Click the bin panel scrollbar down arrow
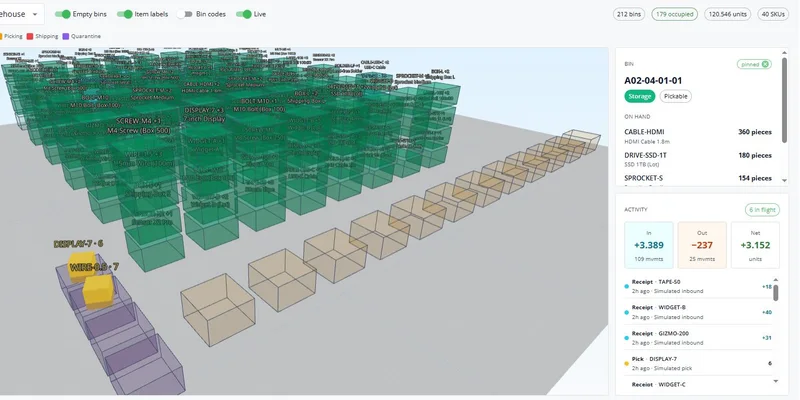This screenshot has width=800, height=400. tap(784, 181)
